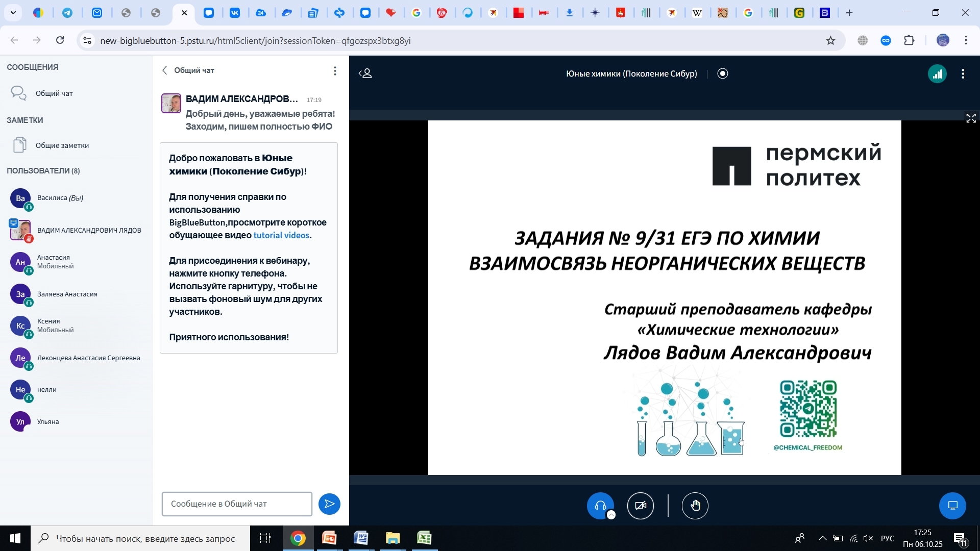
Task: Open the connection status signal icon
Action: [937, 74]
